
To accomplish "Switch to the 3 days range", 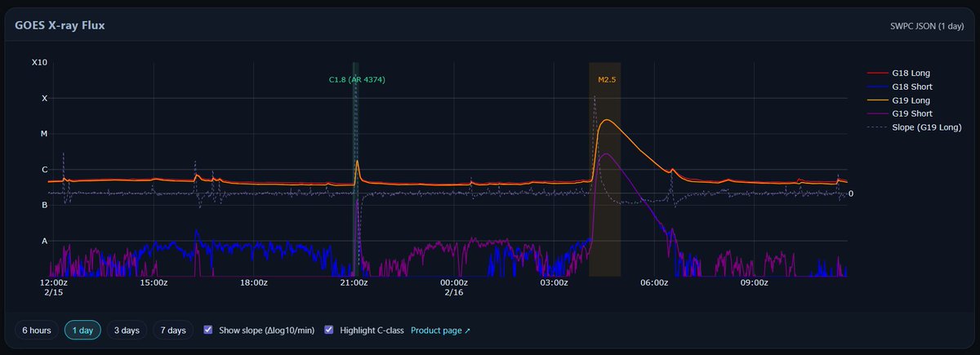I will (x=127, y=331).
